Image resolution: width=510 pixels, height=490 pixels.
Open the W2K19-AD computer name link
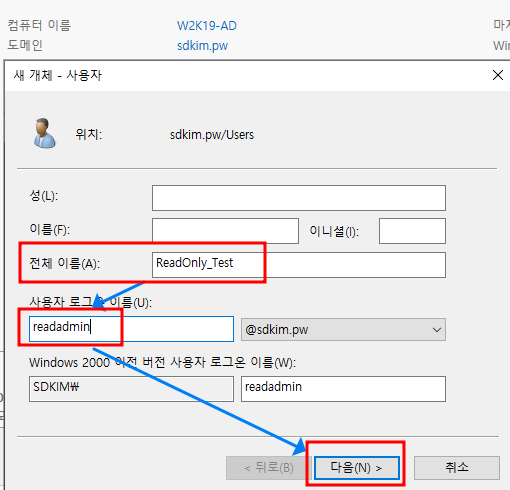(207, 26)
